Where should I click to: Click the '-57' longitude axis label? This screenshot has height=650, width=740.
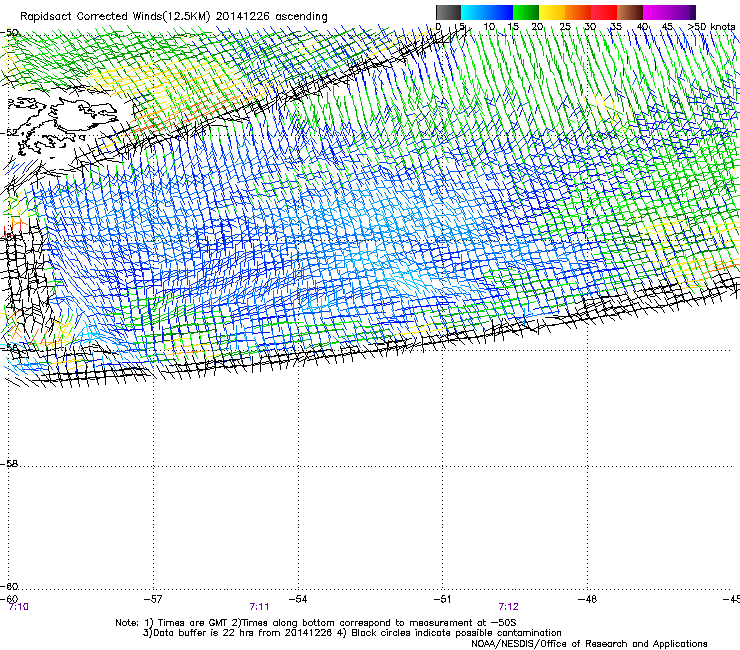pos(153,599)
